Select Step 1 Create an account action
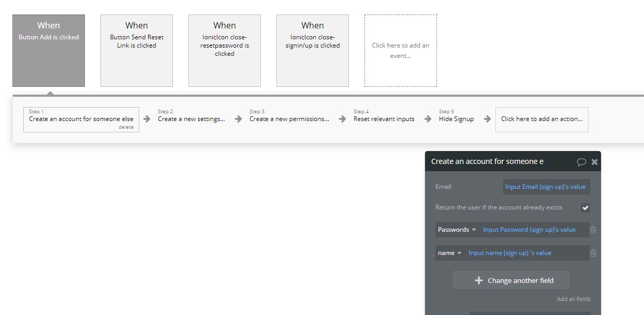Viewport: 644px width, 315px height. point(81,119)
